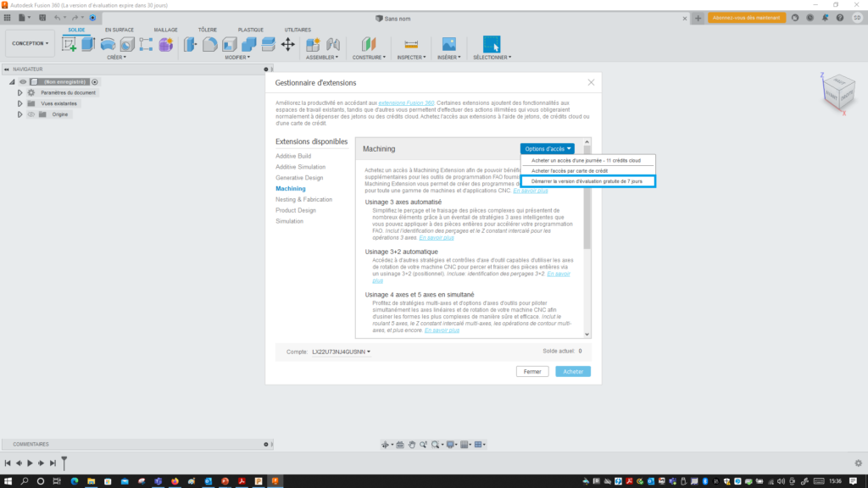Click the Acheter button
This screenshot has width=868, height=488.
click(573, 372)
